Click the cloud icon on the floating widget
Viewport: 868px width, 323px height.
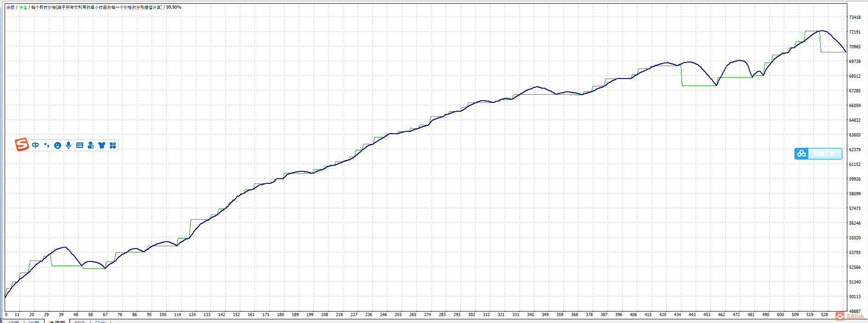point(801,153)
